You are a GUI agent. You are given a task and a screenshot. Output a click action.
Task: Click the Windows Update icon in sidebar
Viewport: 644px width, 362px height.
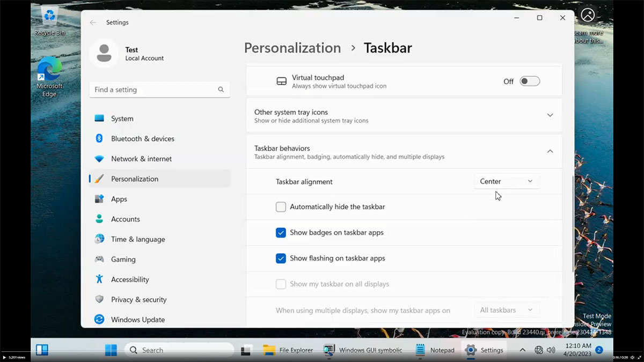[99, 319]
